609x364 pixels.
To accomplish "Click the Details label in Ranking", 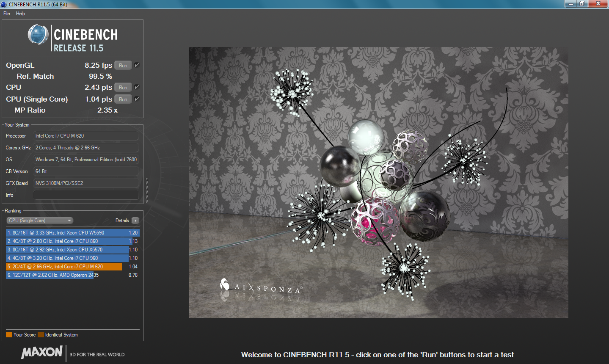I will [x=122, y=221].
